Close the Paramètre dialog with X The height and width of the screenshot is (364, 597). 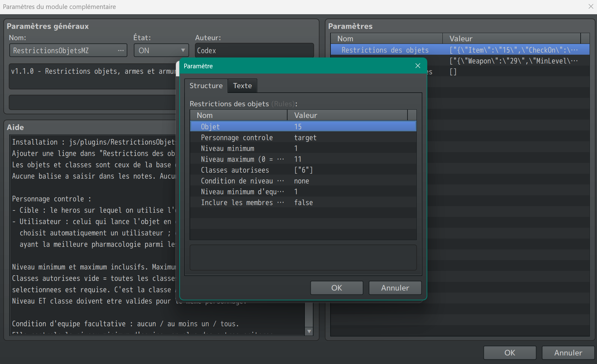pos(418,66)
